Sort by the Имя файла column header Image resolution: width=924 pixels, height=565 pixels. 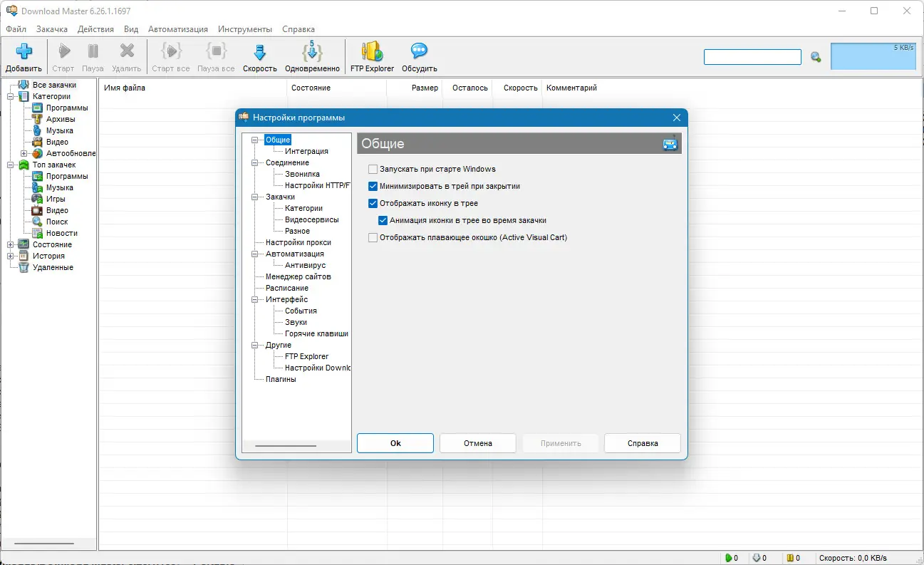[193, 88]
